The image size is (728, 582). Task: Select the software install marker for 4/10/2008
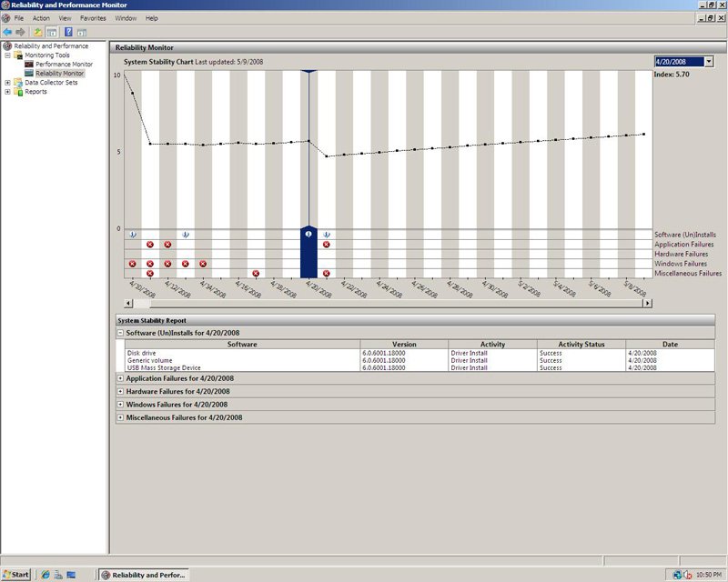tap(132, 235)
